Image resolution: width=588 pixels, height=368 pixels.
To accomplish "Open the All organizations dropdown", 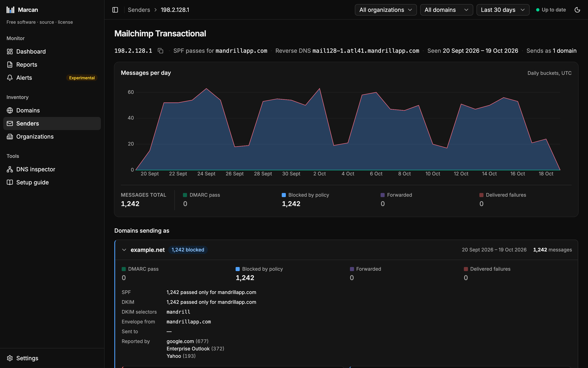I will pos(386,10).
